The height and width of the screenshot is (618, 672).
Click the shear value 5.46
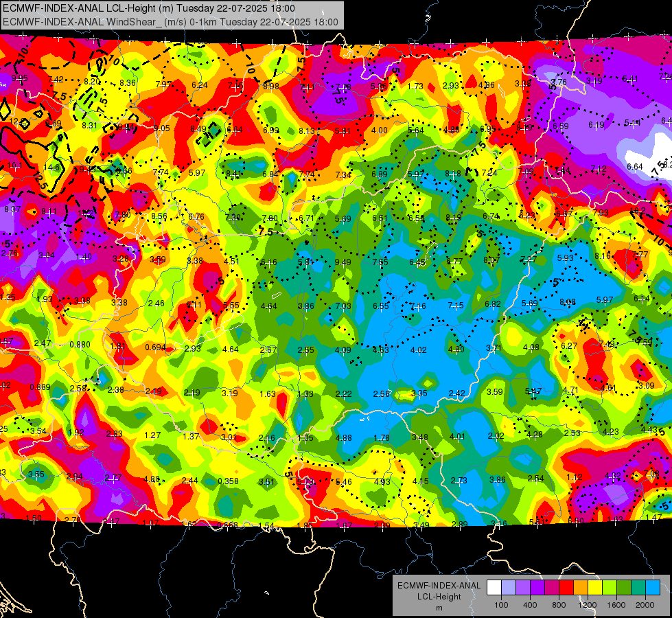click(x=344, y=482)
